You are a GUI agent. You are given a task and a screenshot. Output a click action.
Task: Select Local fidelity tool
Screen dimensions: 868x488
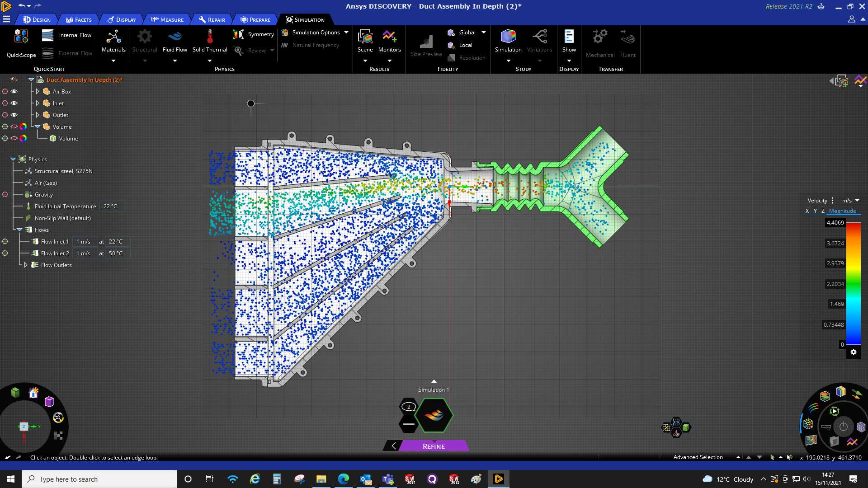coord(460,45)
